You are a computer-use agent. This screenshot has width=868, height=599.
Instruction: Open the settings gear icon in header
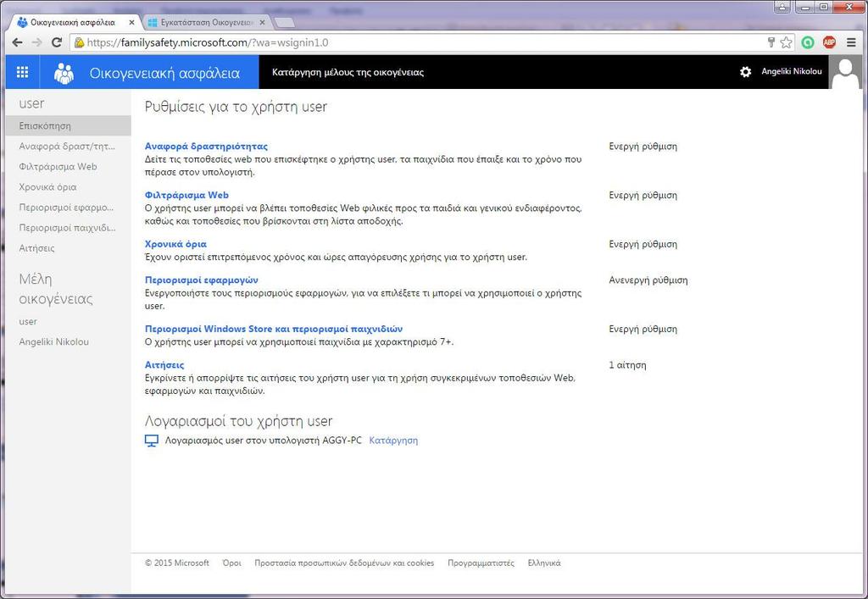(746, 72)
